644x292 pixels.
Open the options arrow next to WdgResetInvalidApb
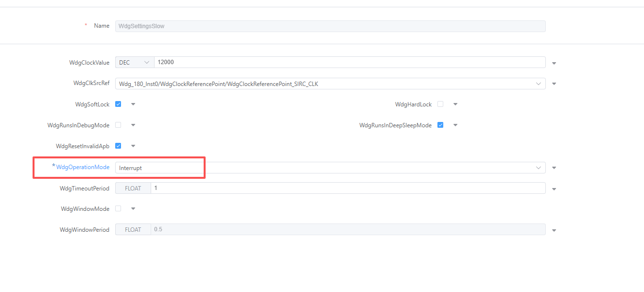pos(133,146)
